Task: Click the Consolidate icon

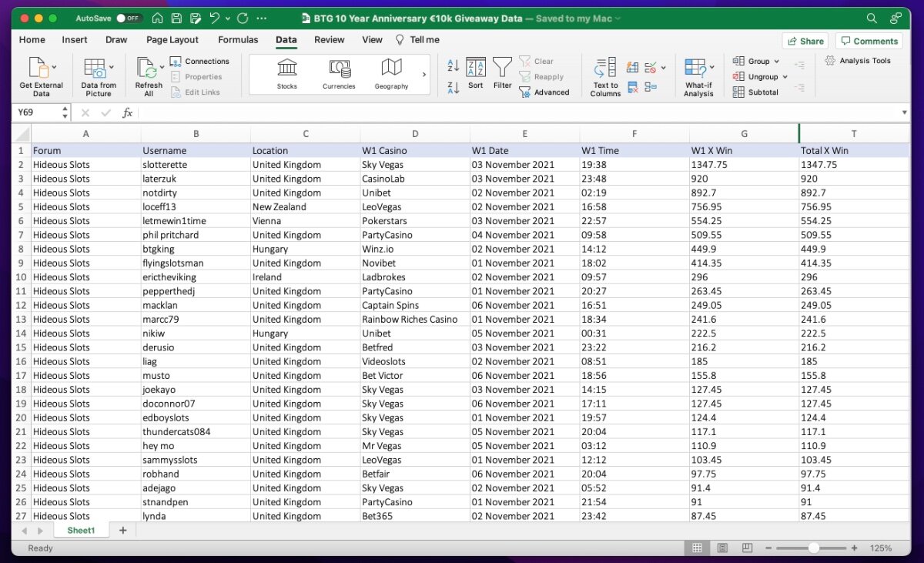Action: coord(651,88)
